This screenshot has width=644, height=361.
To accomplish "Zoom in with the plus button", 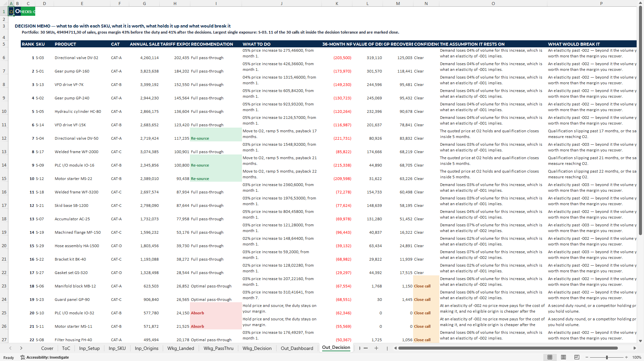I will coord(626,357).
